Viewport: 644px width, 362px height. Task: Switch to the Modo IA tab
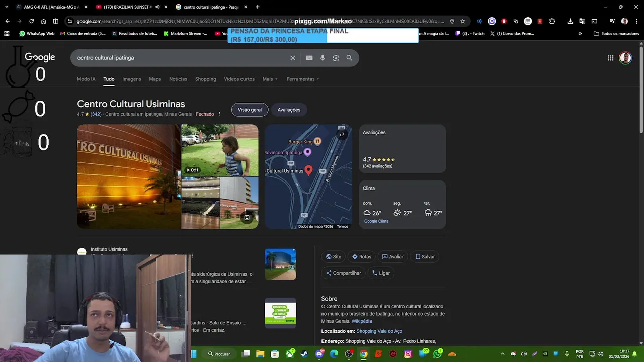point(86,79)
